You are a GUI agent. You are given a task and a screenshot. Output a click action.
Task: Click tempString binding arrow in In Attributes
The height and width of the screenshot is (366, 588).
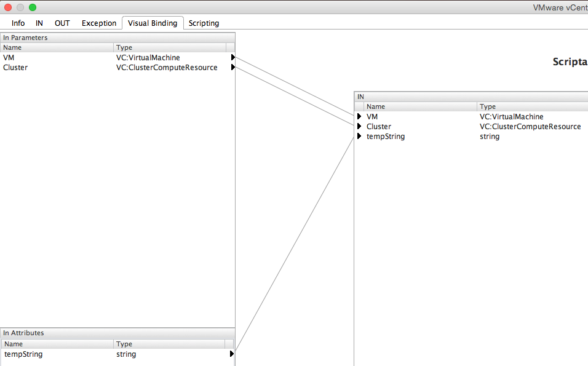click(x=232, y=354)
